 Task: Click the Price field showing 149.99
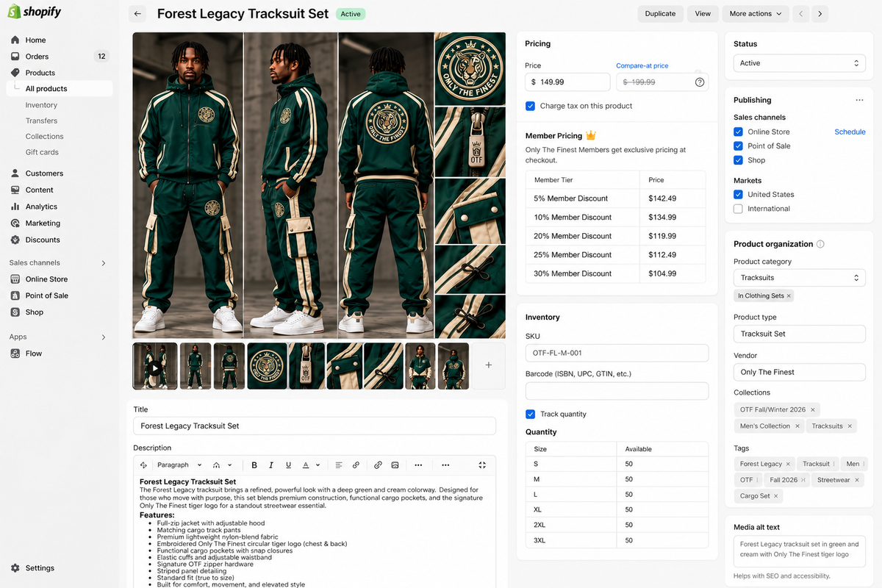point(567,82)
